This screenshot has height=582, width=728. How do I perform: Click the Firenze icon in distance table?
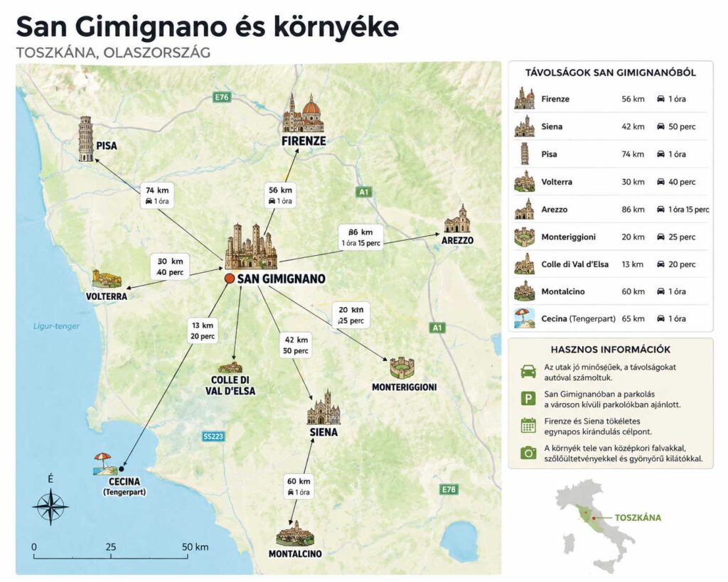[525, 98]
